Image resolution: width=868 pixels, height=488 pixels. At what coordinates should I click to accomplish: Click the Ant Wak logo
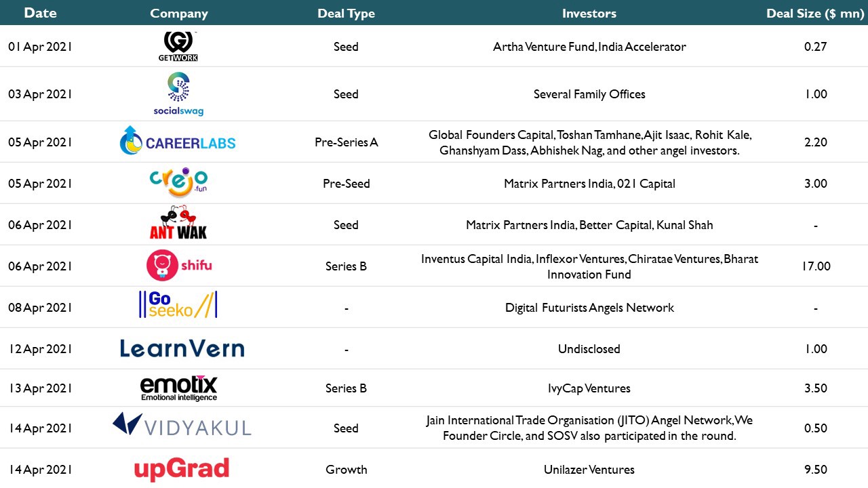point(178,224)
